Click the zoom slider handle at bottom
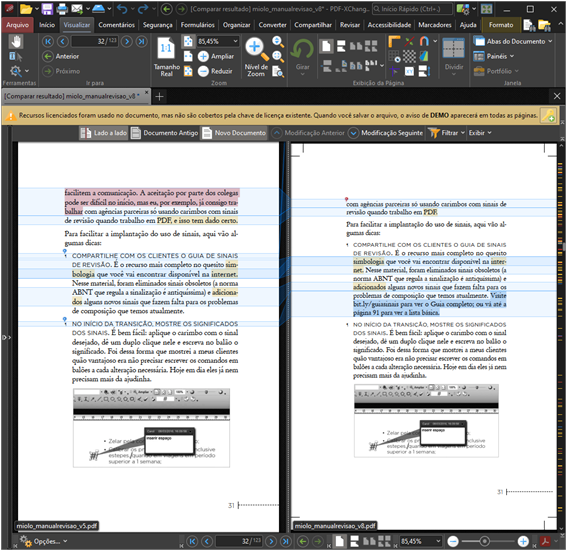Viewport: 567px width, 551px height. [x=485, y=541]
